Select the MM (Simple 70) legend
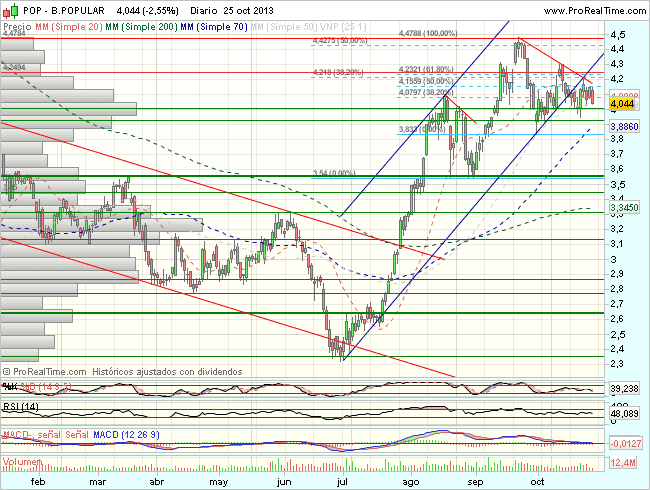 (x=214, y=27)
